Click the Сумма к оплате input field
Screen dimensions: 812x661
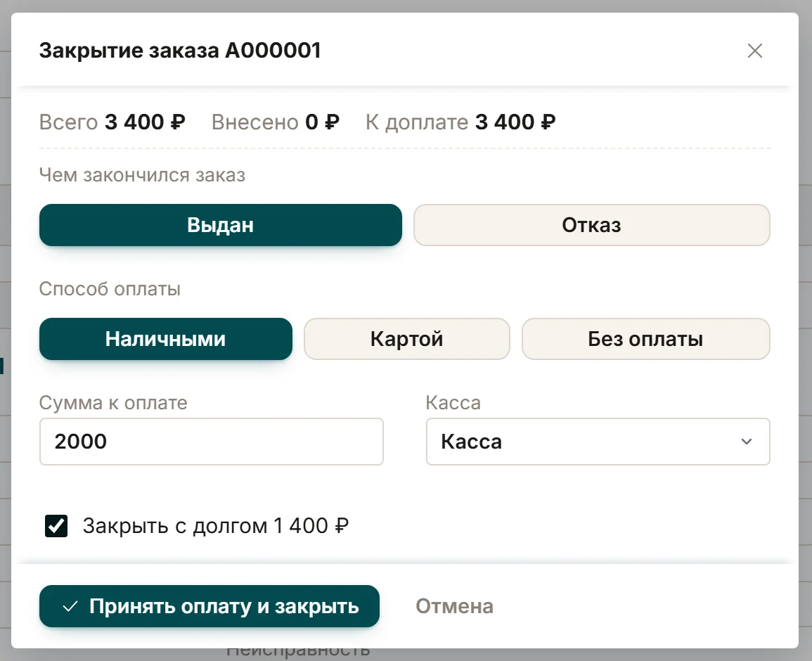[x=212, y=442]
